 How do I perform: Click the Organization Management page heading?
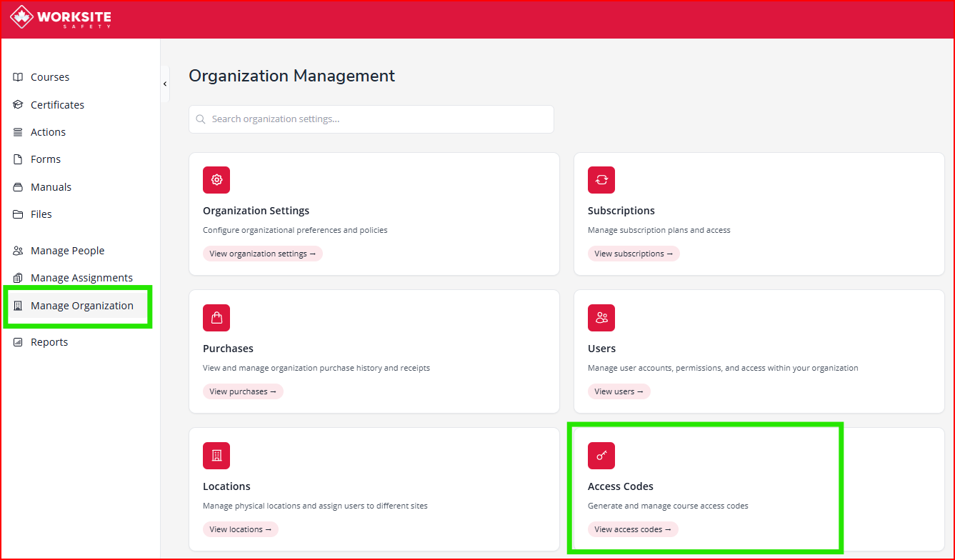(x=291, y=76)
